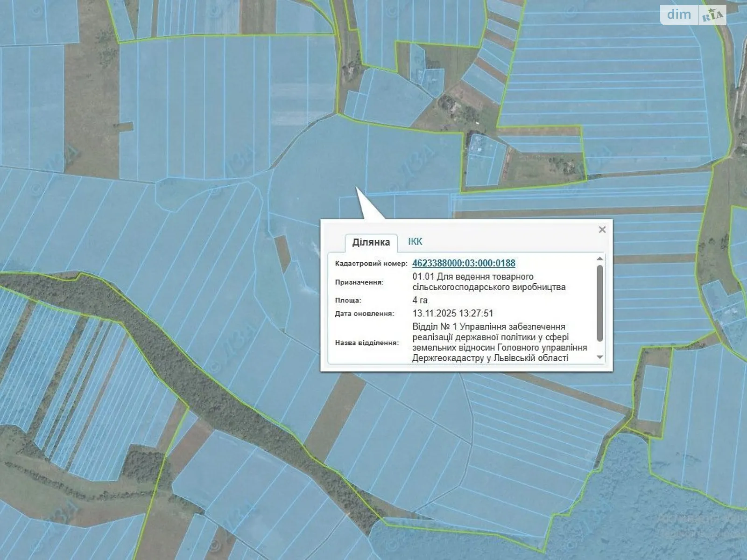Click the 'Дата оновлення:' label

[364, 314]
